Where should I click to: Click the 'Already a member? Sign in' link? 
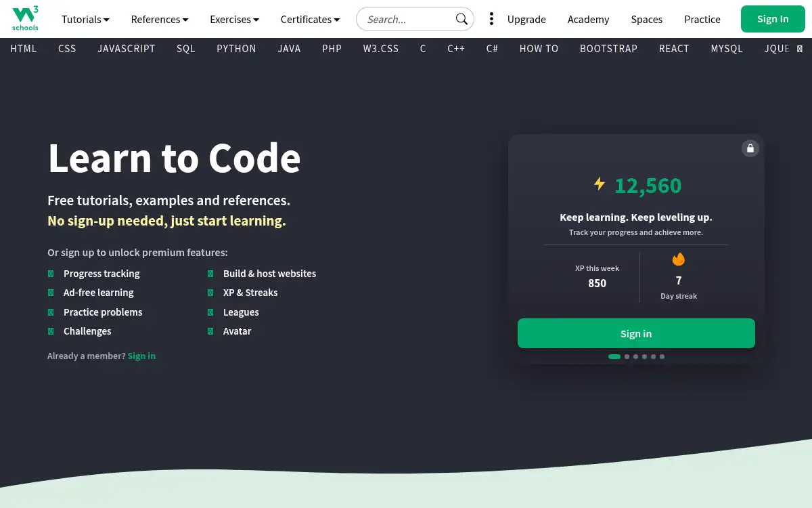(141, 356)
